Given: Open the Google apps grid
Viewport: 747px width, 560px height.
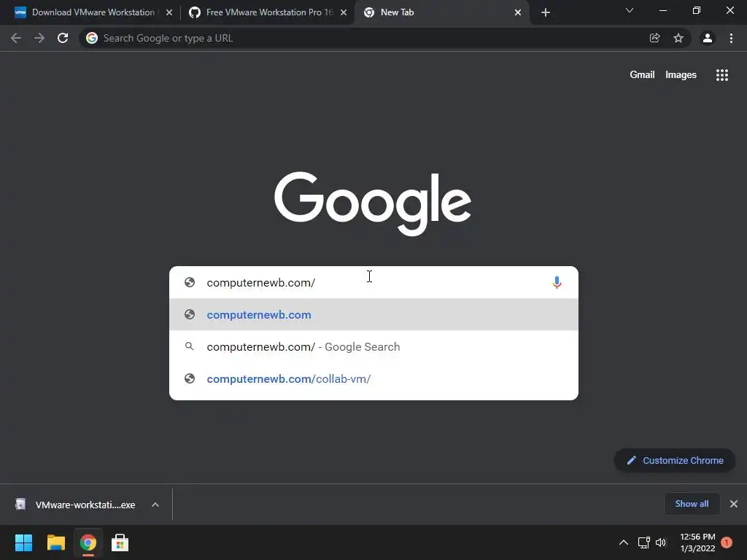Looking at the screenshot, I should [722, 75].
